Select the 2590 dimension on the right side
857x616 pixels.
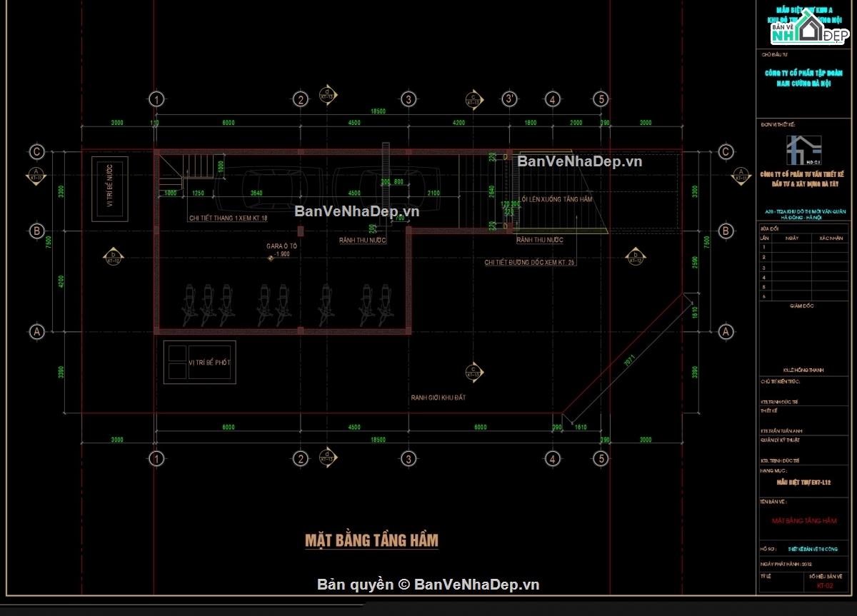(694, 263)
